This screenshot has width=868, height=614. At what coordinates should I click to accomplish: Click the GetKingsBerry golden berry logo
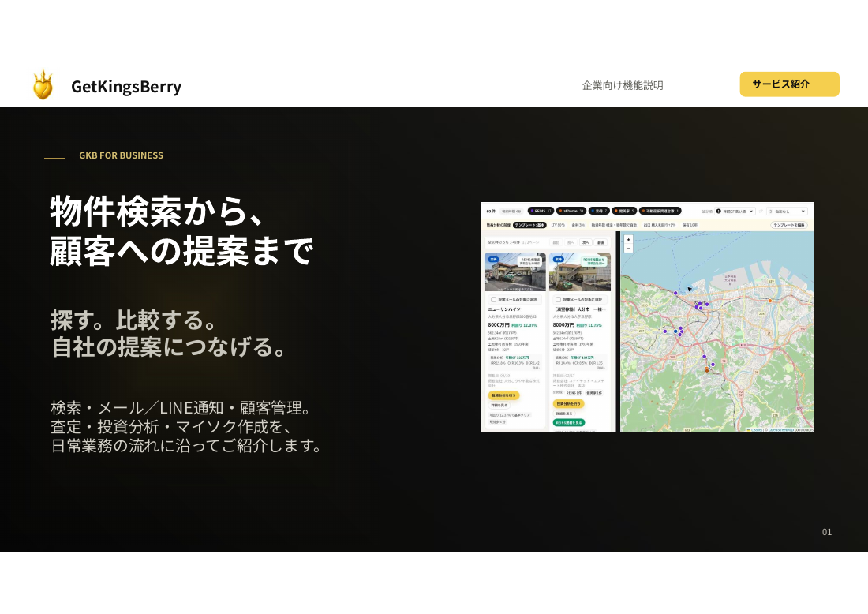(43, 84)
